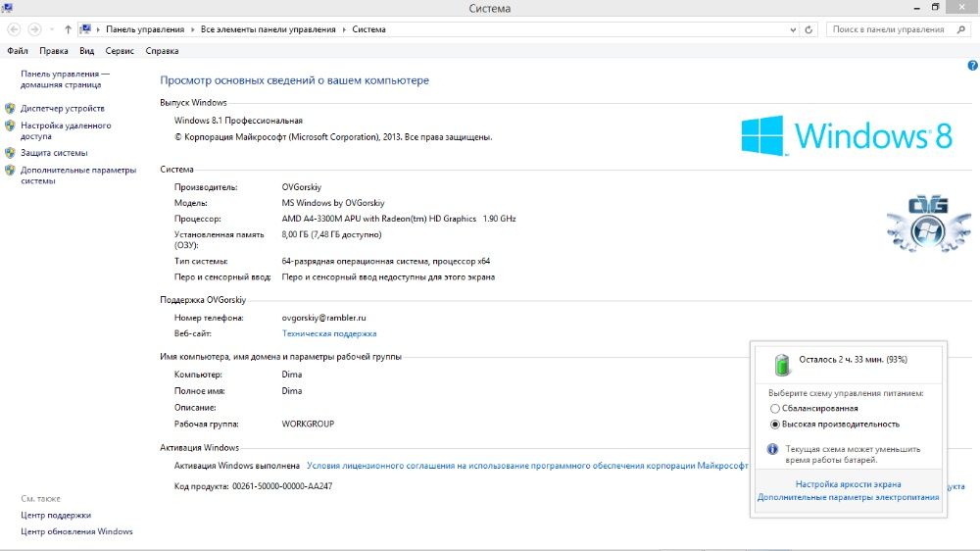Click the Активация Windows выполнена text
The width and height of the screenshot is (980, 551).
point(237,466)
